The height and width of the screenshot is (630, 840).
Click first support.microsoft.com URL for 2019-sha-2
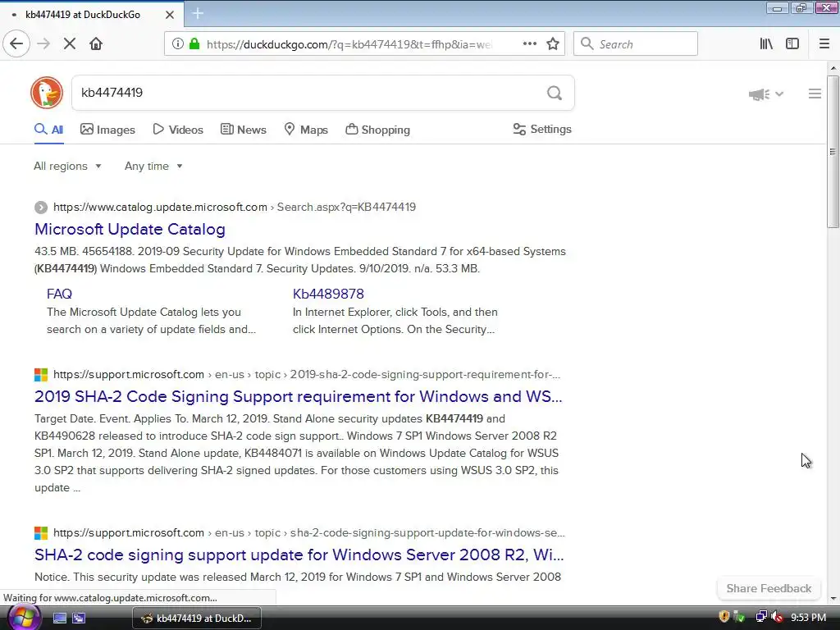307,374
